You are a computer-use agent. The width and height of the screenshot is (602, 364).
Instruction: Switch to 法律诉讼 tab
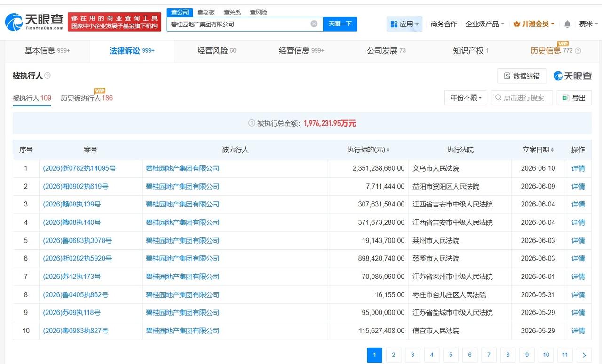point(132,51)
